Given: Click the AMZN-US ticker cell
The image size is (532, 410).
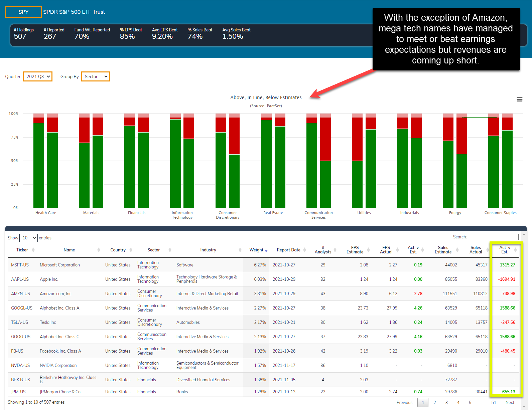Looking at the screenshot, I should click(x=20, y=293).
